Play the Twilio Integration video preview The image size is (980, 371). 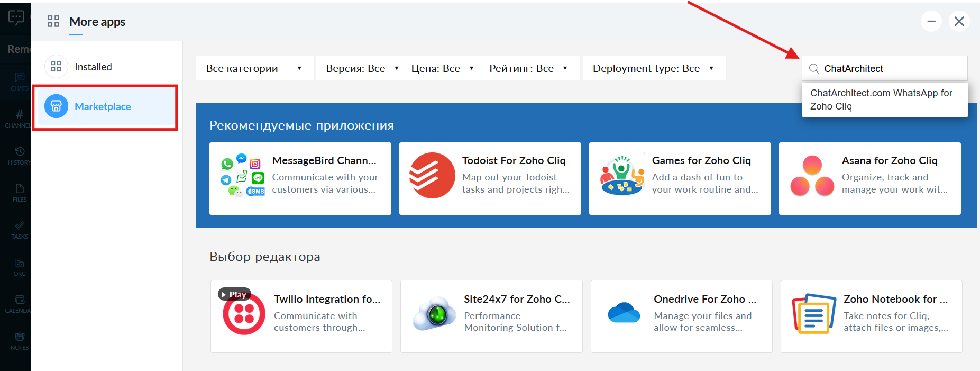coord(234,295)
